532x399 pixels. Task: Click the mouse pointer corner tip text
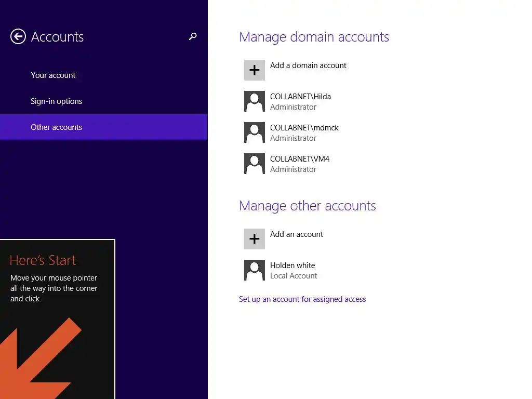point(54,288)
